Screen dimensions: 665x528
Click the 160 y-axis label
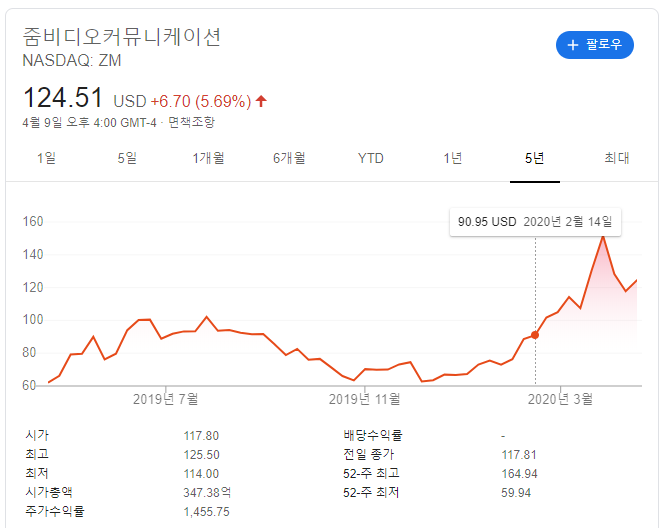tap(33, 221)
